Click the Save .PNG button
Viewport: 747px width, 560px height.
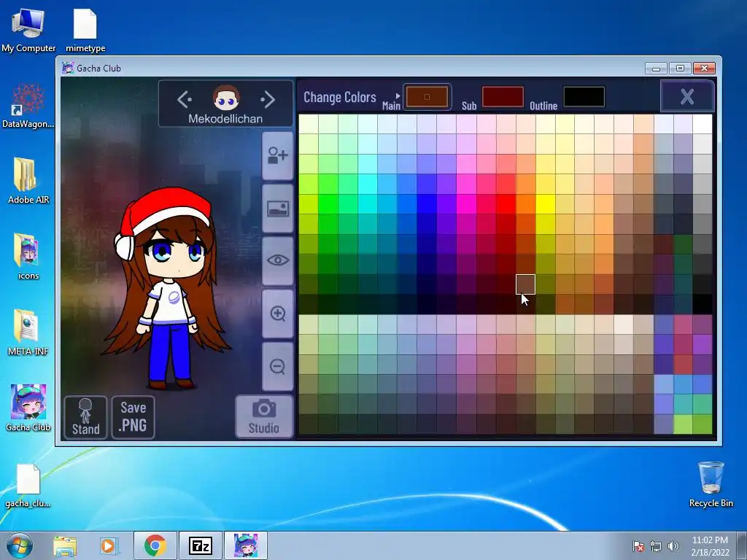(133, 417)
